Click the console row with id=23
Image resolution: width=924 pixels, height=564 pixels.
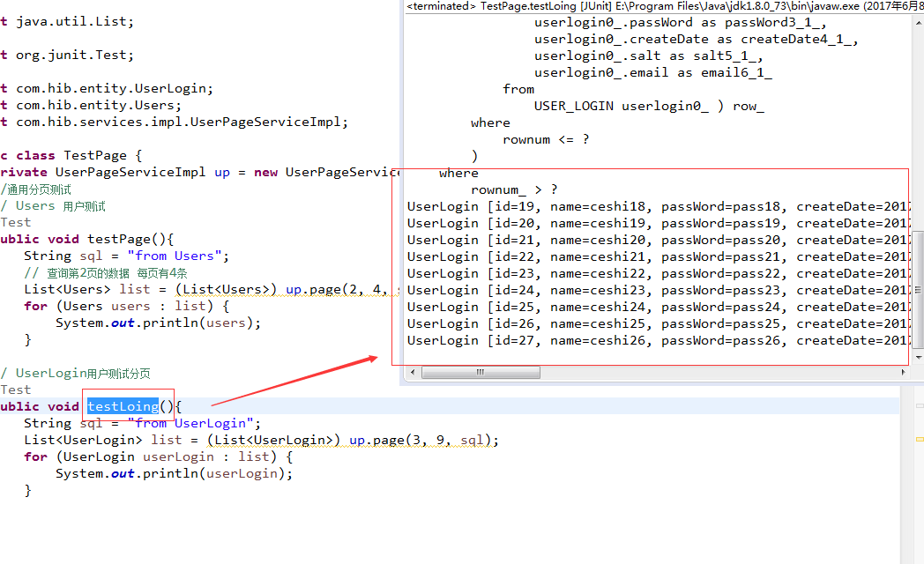(x=657, y=274)
